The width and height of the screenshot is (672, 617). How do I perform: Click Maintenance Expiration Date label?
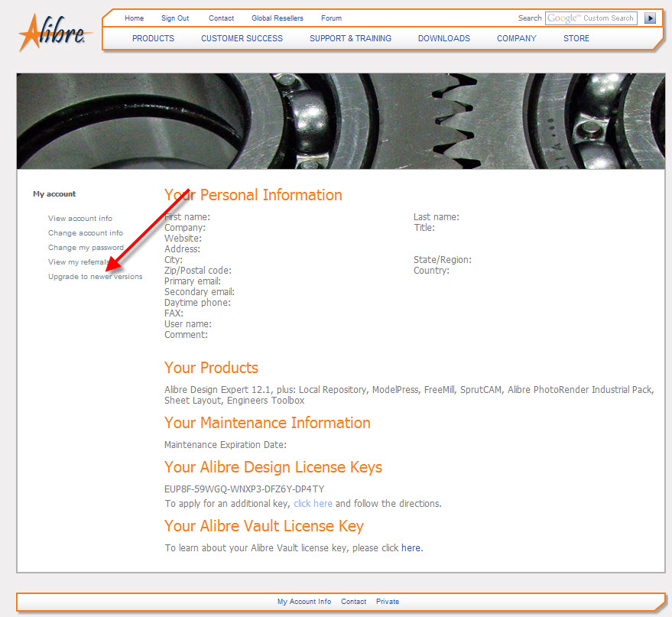click(x=226, y=445)
